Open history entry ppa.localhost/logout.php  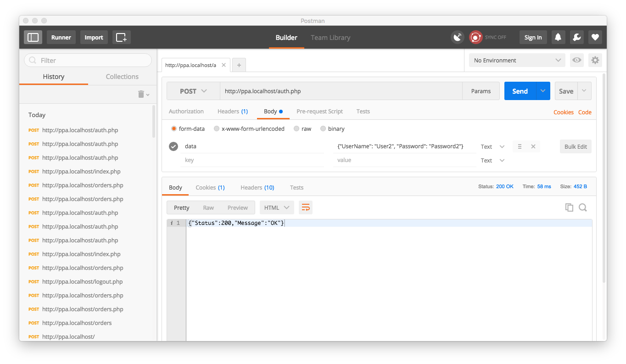[83, 281]
